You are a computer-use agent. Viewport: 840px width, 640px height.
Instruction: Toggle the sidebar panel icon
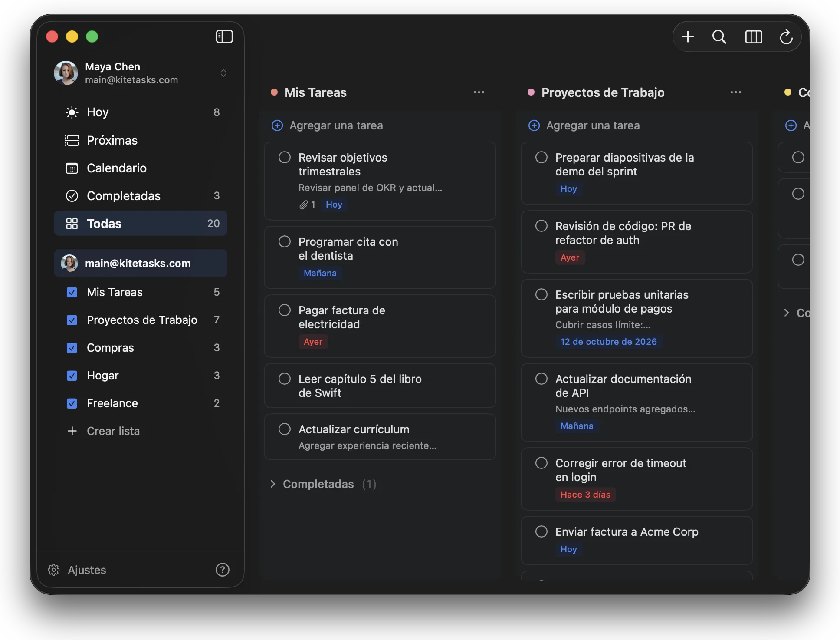point(224,36)
